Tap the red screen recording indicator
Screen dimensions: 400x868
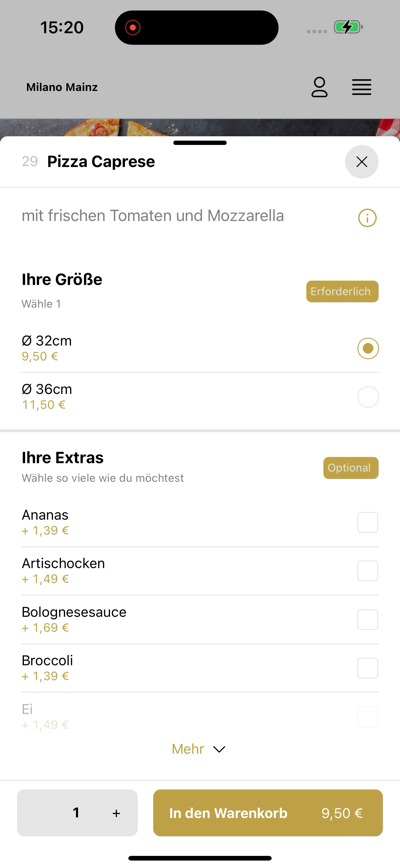133,27
